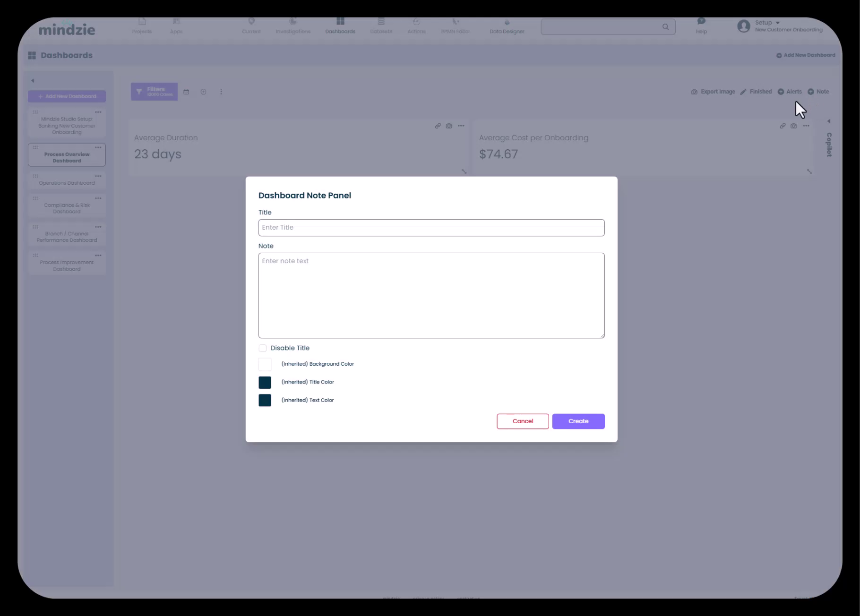Collapse the dashboards sidebar arrow
860x616 pixels.
[33, 81]
